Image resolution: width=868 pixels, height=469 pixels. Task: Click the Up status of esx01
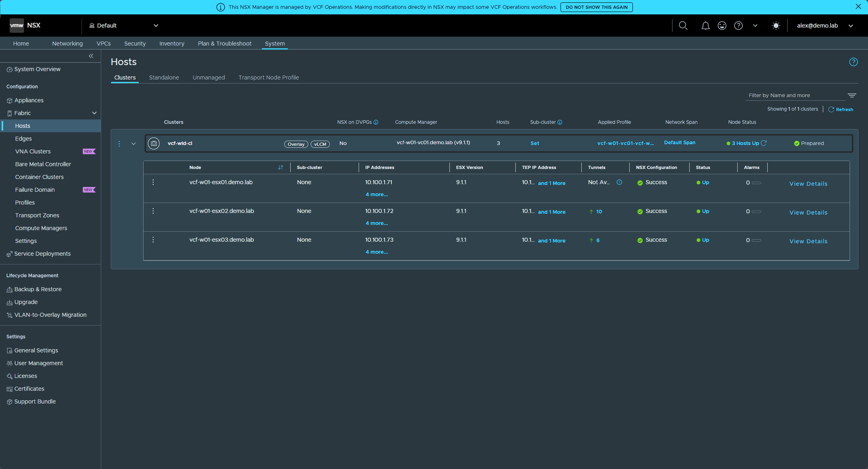(x=706, y=183)
